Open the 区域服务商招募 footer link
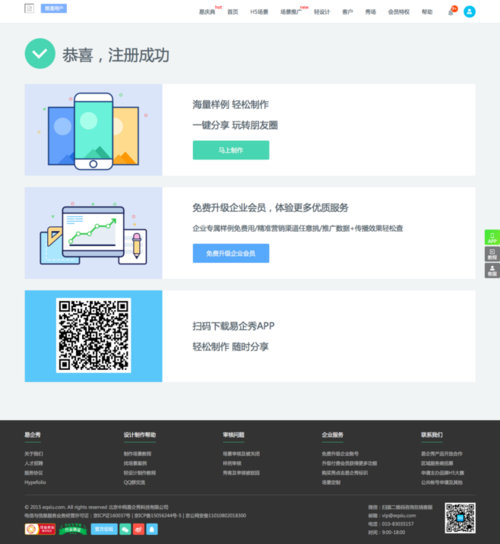This screenshot has height=544, width=500. coord(437,463)
